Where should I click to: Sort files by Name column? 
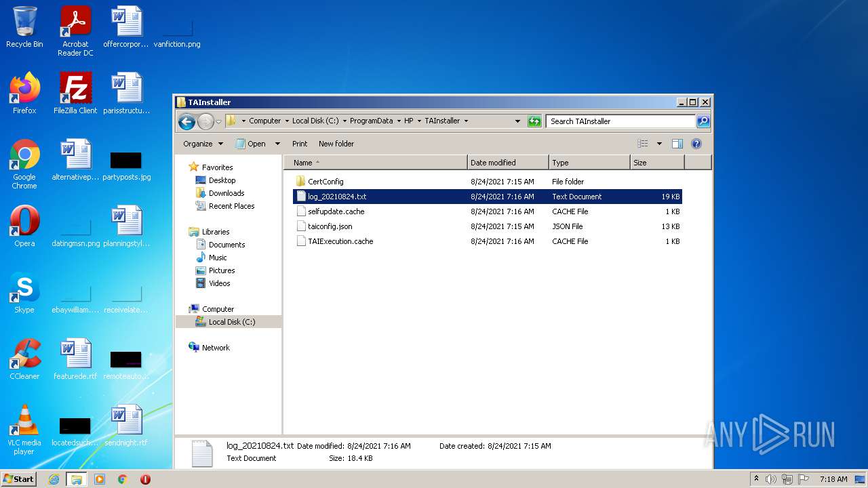tap(376, 163)
